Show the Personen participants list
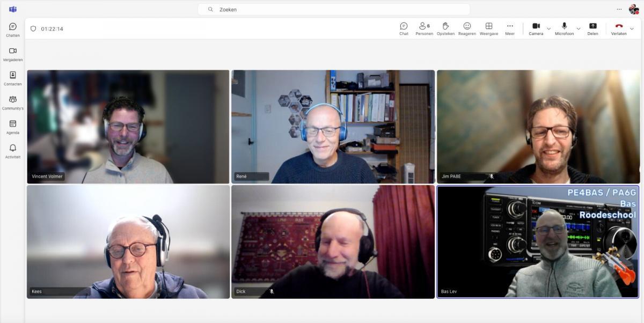Viewport: 644px width, 323px height. click(x=424, y=28)
